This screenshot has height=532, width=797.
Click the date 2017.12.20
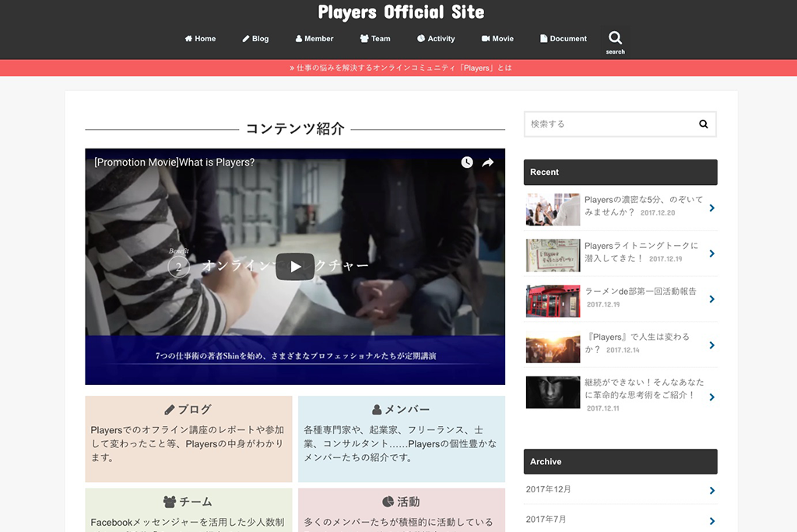[658, 213]
